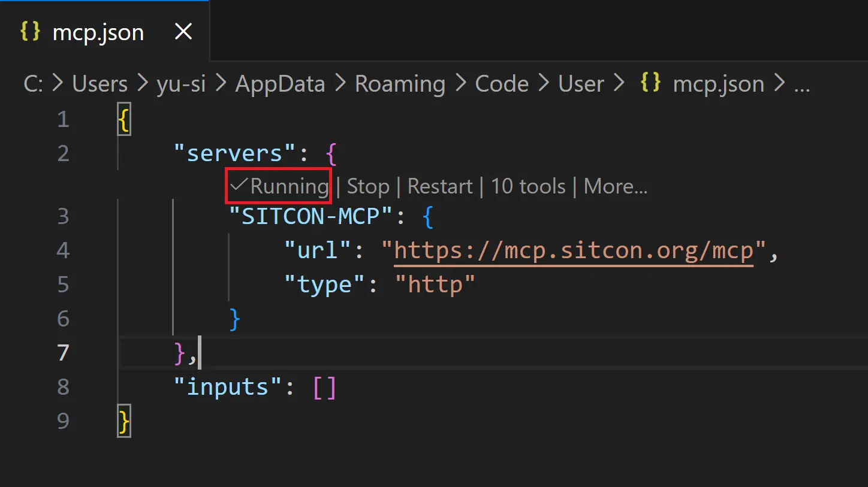
Task: Close the mcp.json editor tab
Action: point(183,32)
